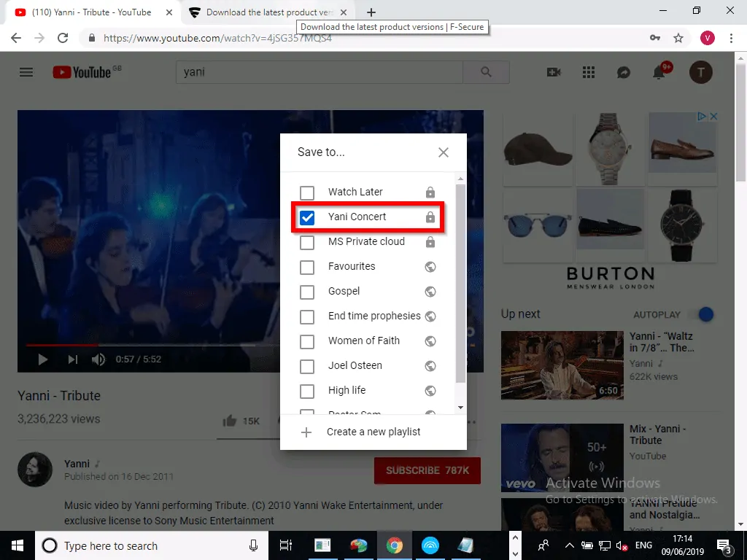Click the SUBSCRIBE button
The width and height of the screenshot is (747, 560).
pos(427,470)
